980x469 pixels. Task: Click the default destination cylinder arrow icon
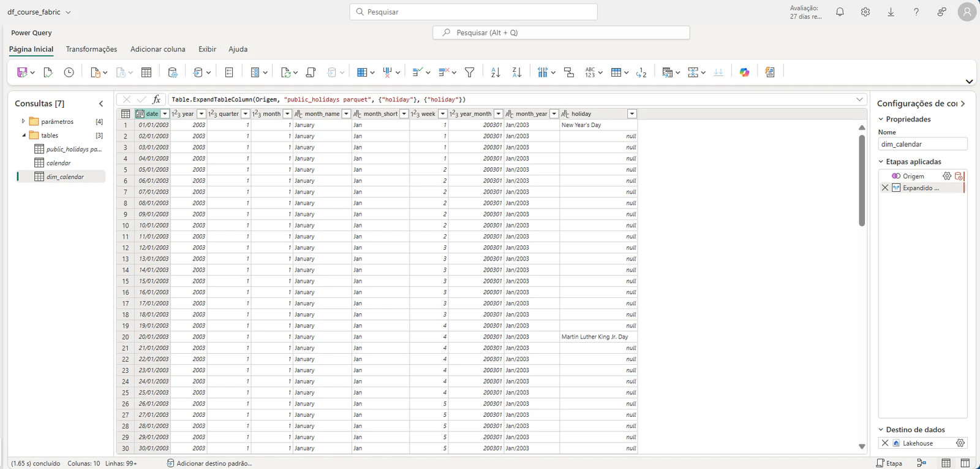coord(198,72)
